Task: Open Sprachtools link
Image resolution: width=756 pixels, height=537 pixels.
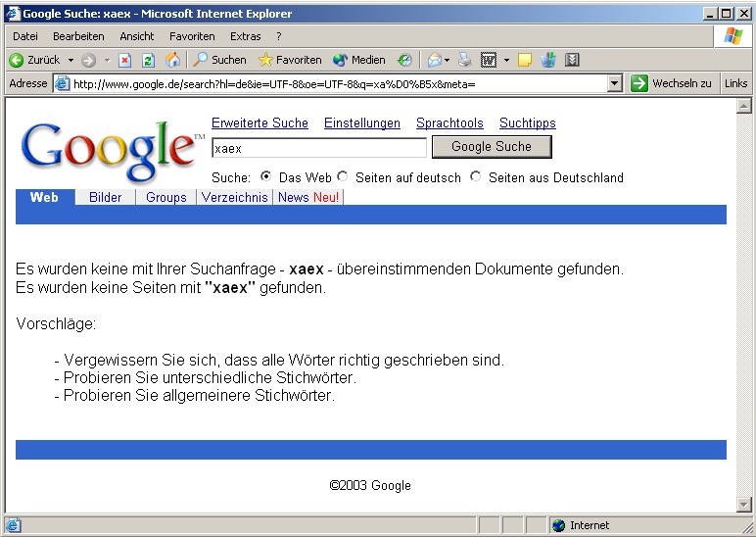Action: [449, 123]
